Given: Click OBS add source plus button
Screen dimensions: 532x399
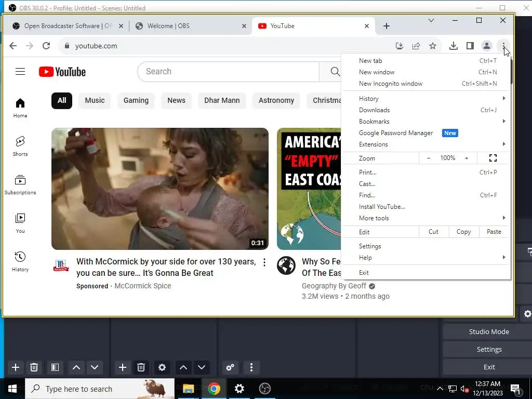Looking at the screenshot, I should [123, 367].
